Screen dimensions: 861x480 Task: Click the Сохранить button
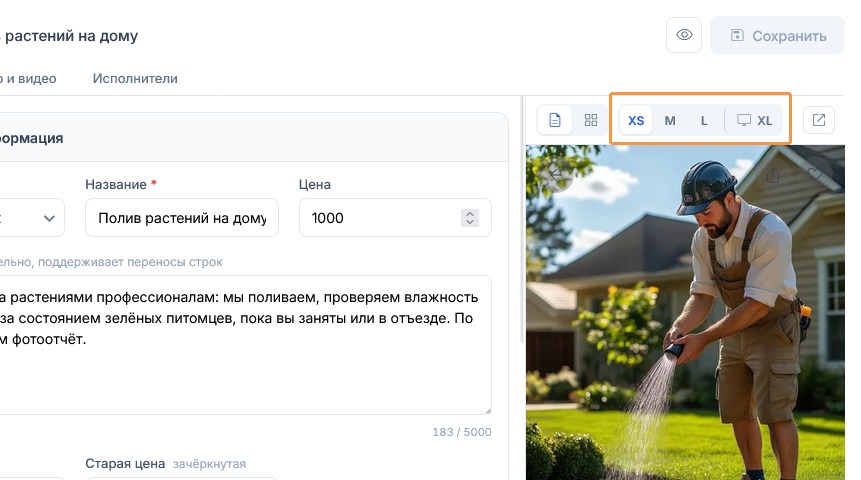click(x=778, y=35)
